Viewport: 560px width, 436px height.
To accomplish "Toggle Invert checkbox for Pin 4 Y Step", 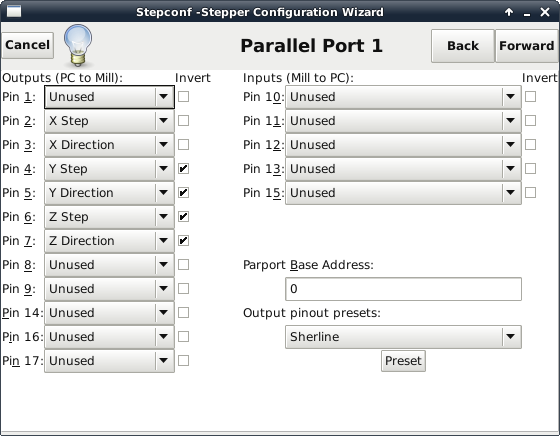I will 183,169.
